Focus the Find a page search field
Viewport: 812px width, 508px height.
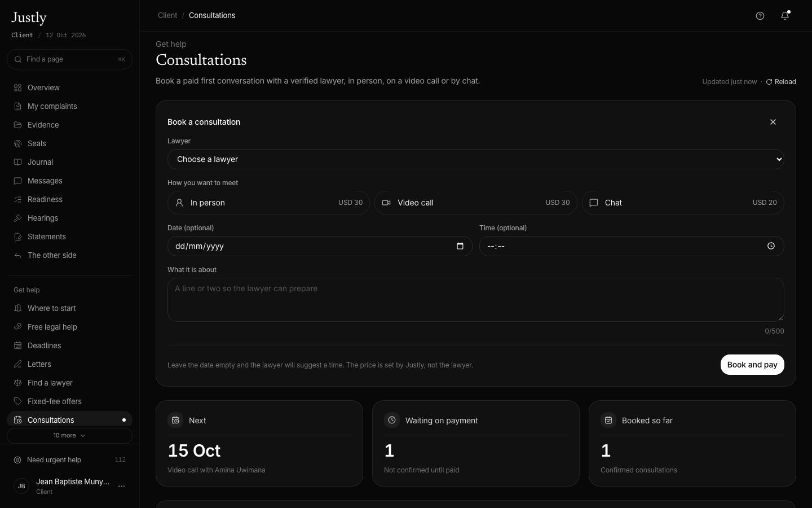69,59
